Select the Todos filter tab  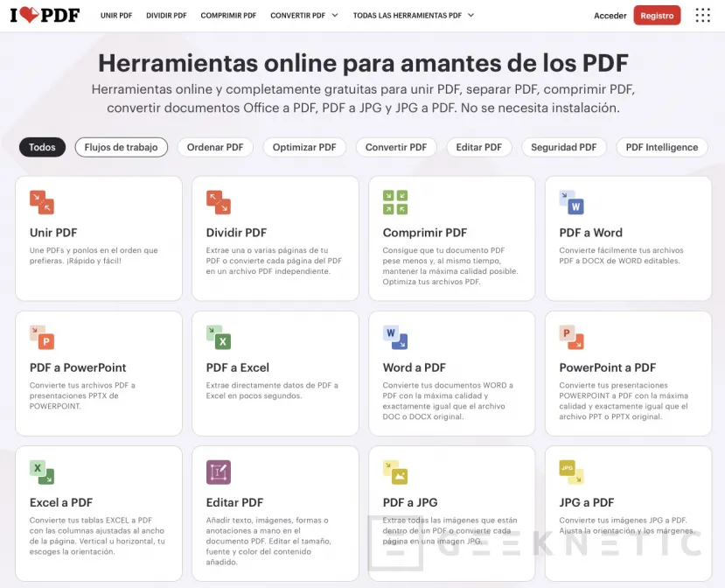[x=42, y=147]
